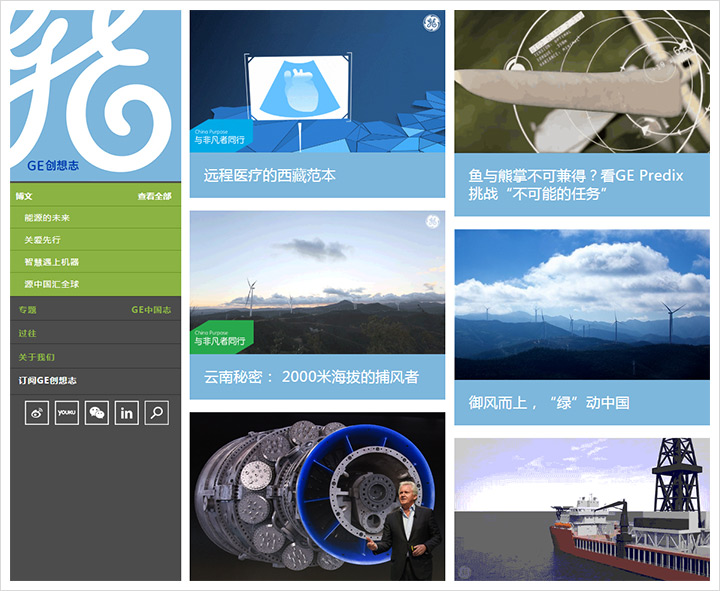Click the GE创想志 logo banner
Viewport: 720px width, 591px height.
(96, 96)
